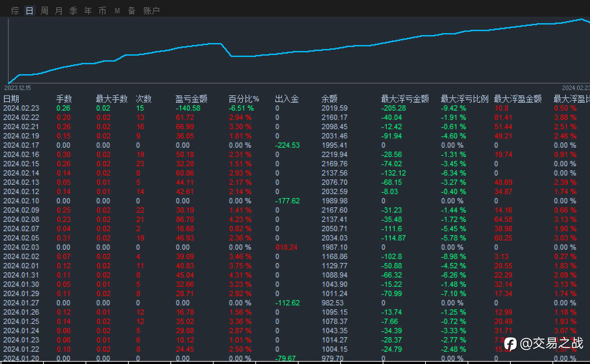Select the 2024.02.21 date cell

click(x=21, y=127)
